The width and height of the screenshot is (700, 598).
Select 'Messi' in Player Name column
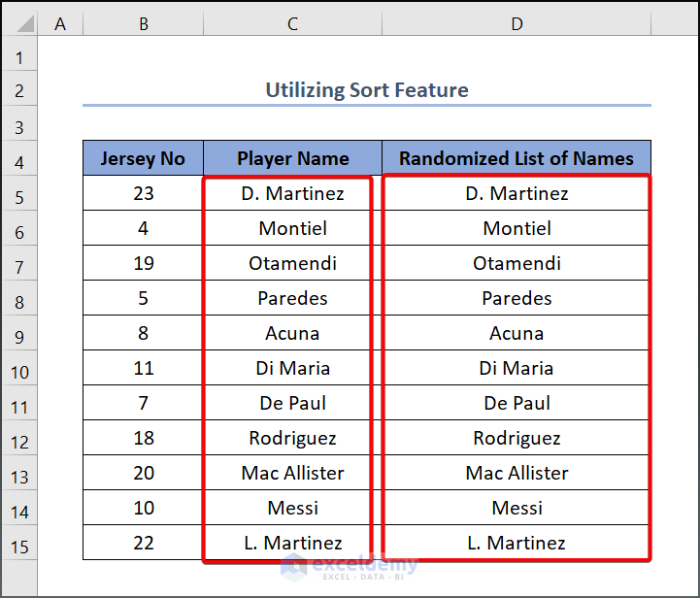coord(292,508)
